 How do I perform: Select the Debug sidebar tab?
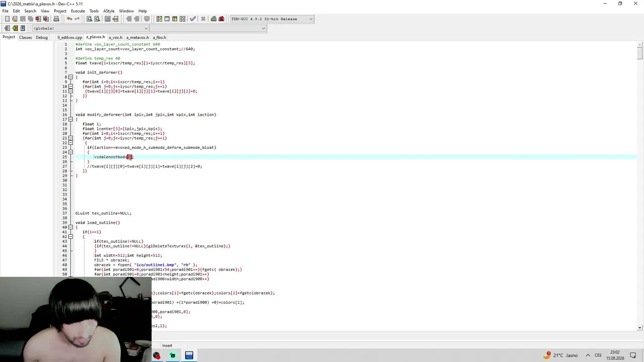(x=42, y=38)
